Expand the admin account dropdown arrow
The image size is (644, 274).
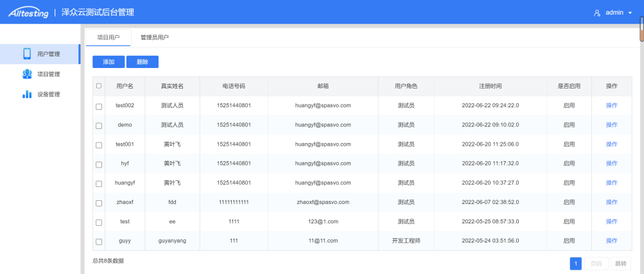630,13
